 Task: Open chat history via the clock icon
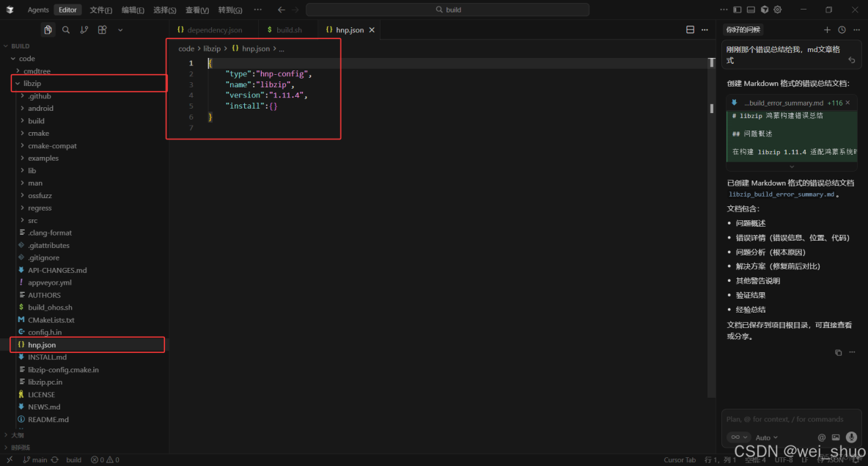click(x=843, y=29)
